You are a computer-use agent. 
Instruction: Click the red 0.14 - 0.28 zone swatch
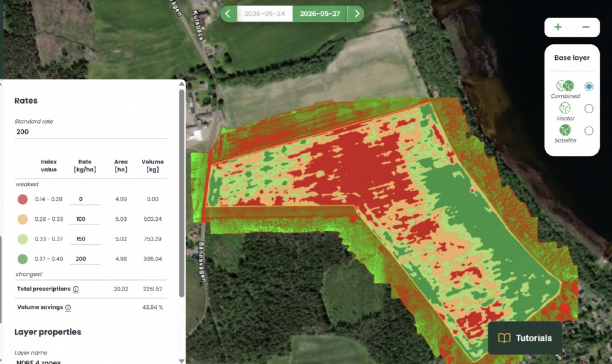[x=23, y=199]
